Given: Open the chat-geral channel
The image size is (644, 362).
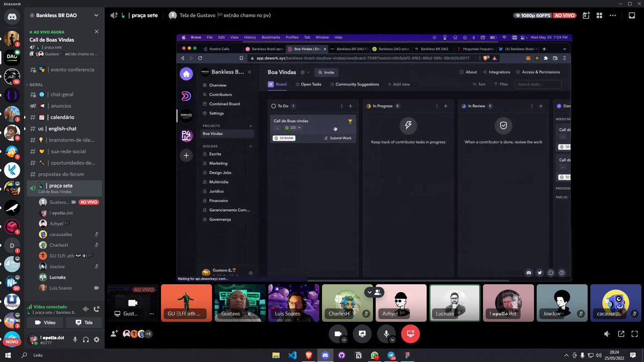Looking at the screenshot, I should 64,94.
